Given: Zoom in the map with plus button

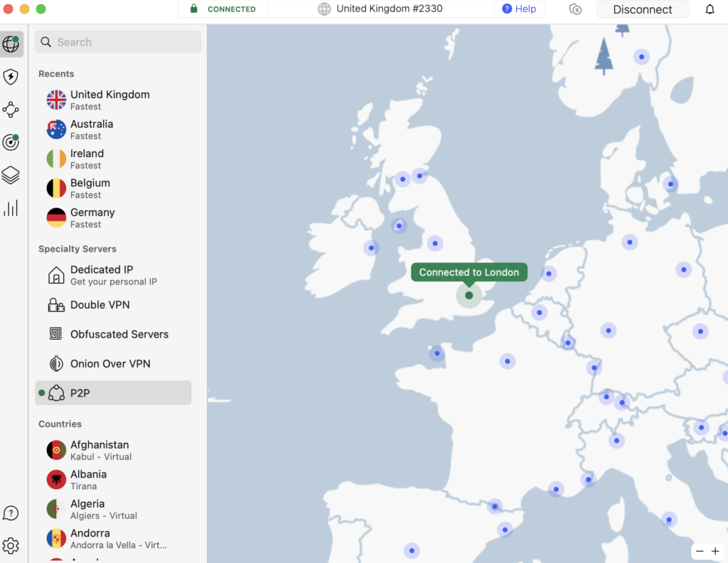Looking at the screenshot, I should (x=715, y=551).
